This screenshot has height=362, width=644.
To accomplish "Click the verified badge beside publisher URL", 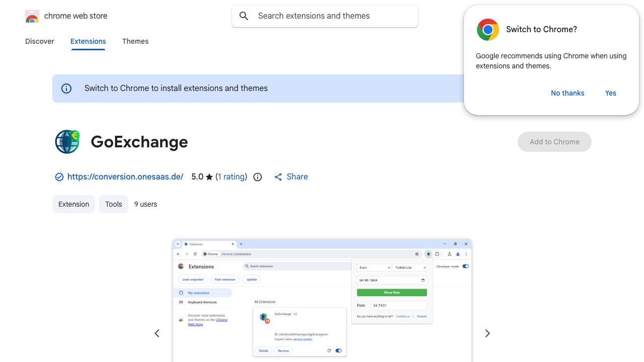I will pos(59,177).
